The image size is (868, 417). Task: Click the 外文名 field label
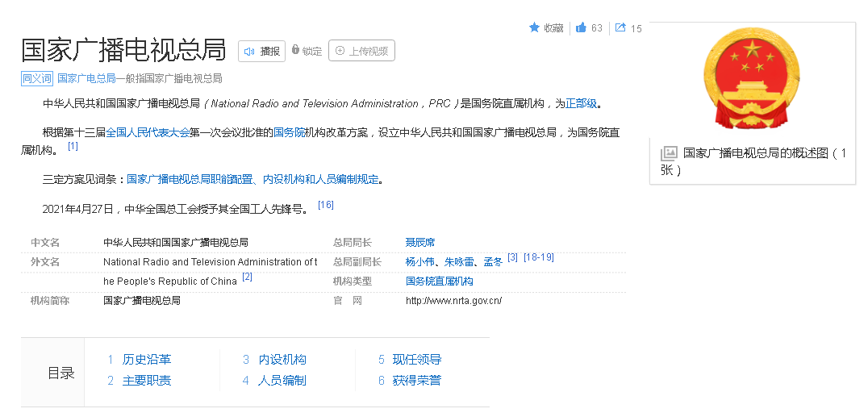point(45,262)
